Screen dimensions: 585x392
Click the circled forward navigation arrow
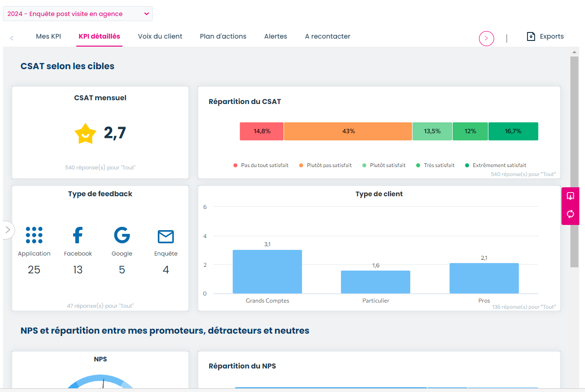pos(486,39)
